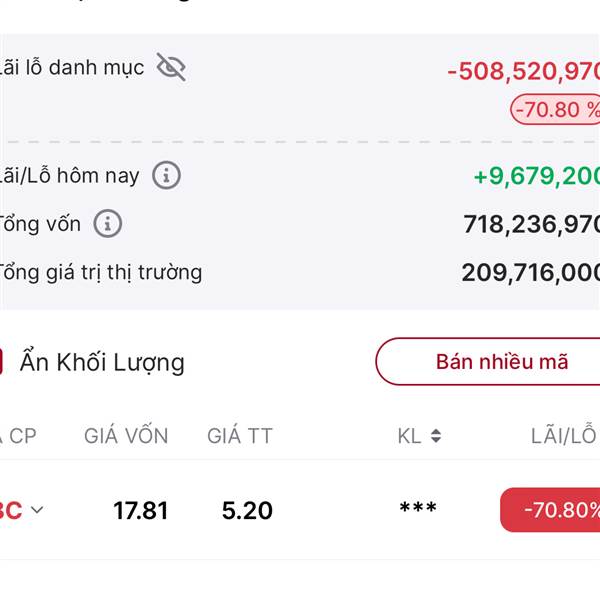
Task: Click the 5.20 market price value
Action: [247, 510]
